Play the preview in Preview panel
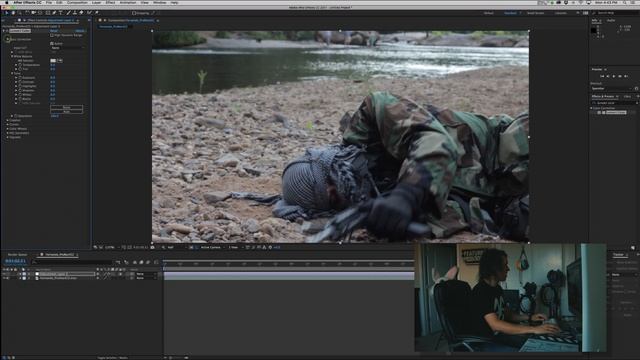Image resolution: width=640 pixels, height=360 pixels. click(x=614, y=76)
